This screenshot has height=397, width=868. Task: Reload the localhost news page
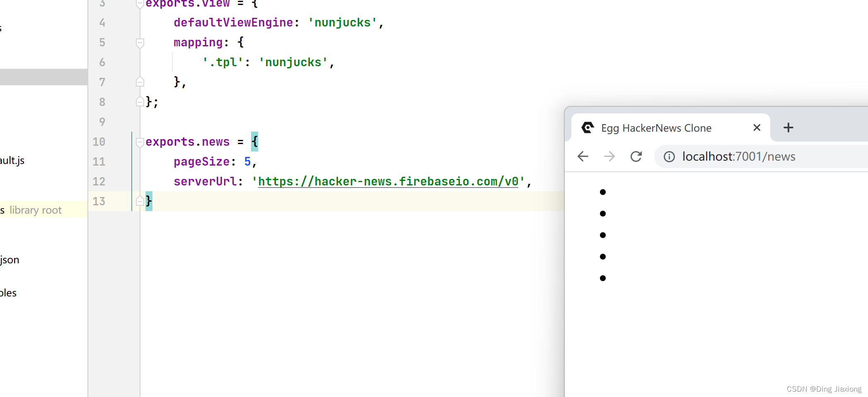coord(636,156)
